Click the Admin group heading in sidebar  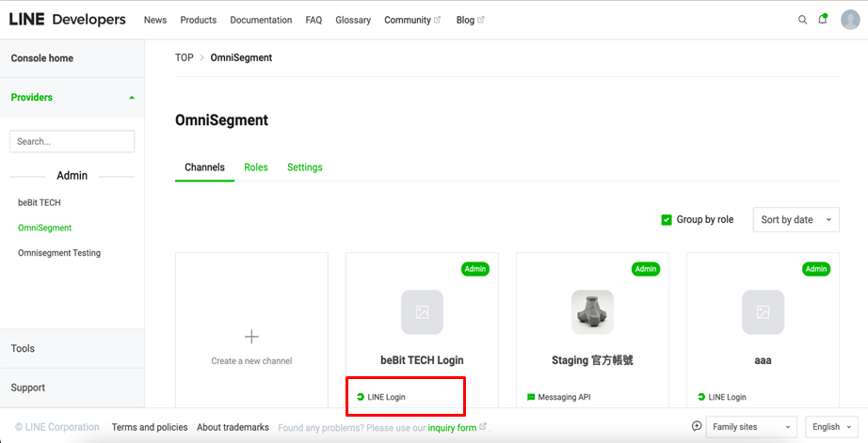pyautogui.click(x=72, y=175)
